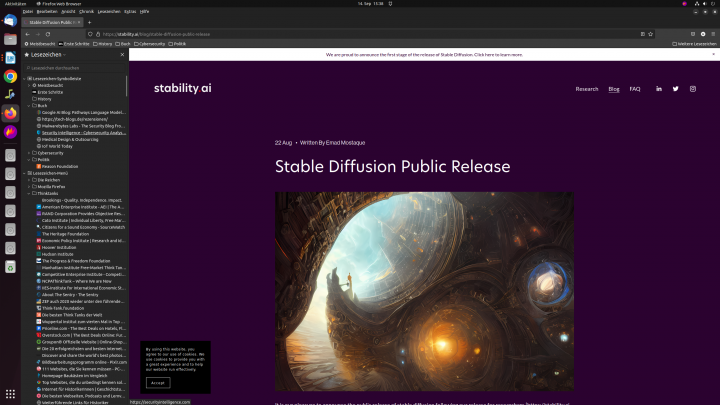720x405 pixels.
Task: Dismiss the white announcement banner
Action: click(x=714, y=54)
